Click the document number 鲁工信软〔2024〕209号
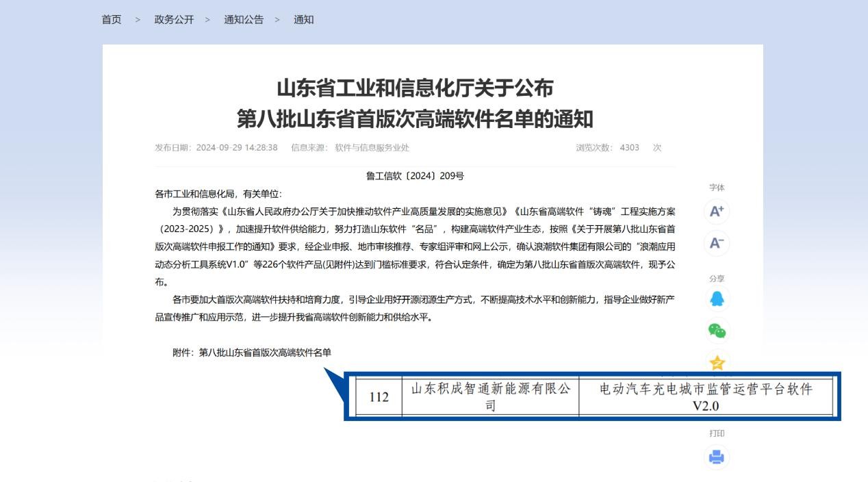Screen dimensions: 868x482 [x=415, y=176]
